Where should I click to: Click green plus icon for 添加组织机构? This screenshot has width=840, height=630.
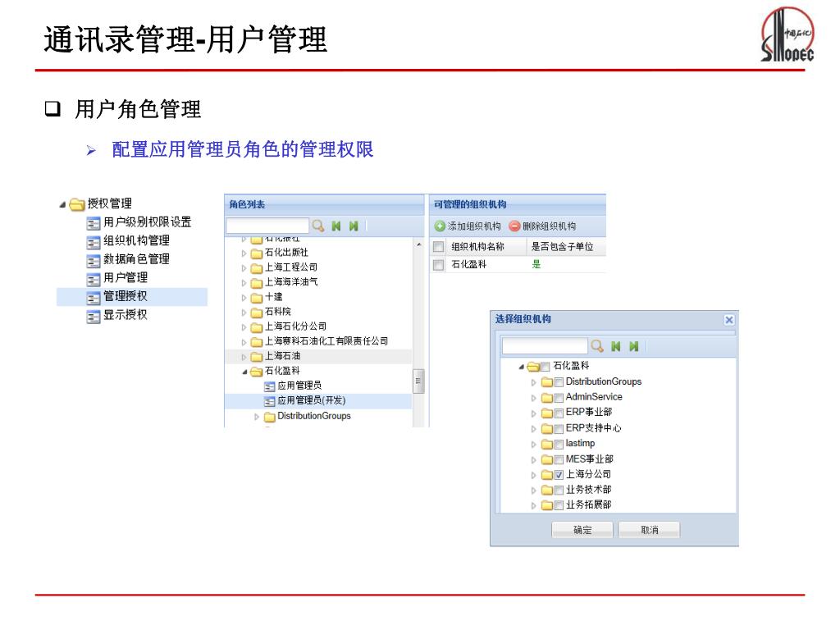440,226
